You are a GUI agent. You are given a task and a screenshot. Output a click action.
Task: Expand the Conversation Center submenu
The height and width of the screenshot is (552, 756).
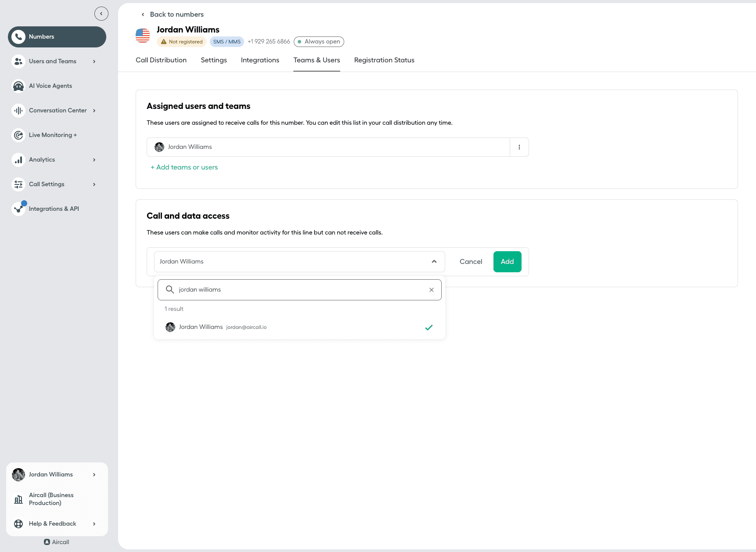(94, 111)
